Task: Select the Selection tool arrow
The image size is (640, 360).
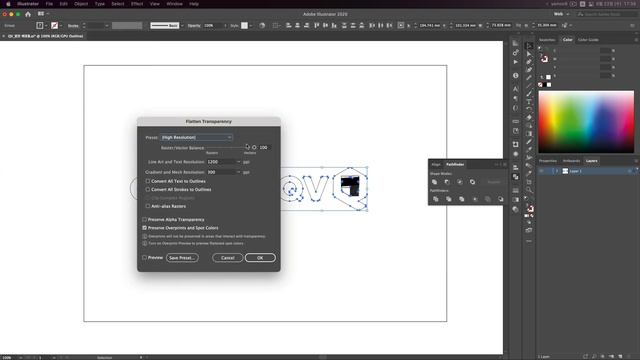Action: (529, 46)
